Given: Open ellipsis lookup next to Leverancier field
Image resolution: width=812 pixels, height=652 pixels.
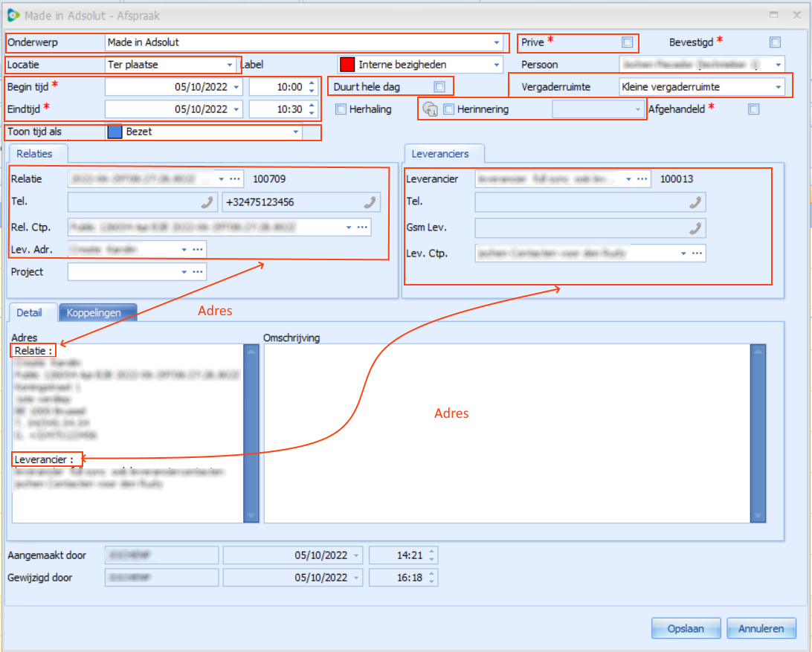Looking at the screenshot, I should point(642,178).
